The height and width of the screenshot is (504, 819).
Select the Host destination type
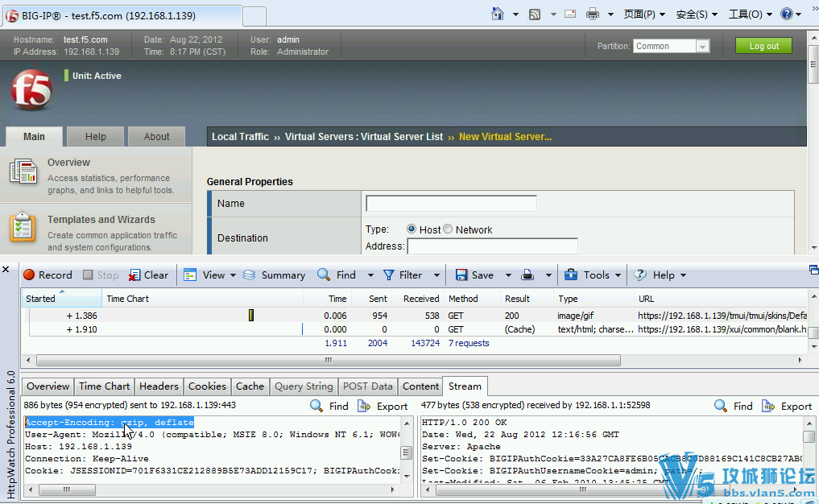pyautogui.click(x=412, y=229)
